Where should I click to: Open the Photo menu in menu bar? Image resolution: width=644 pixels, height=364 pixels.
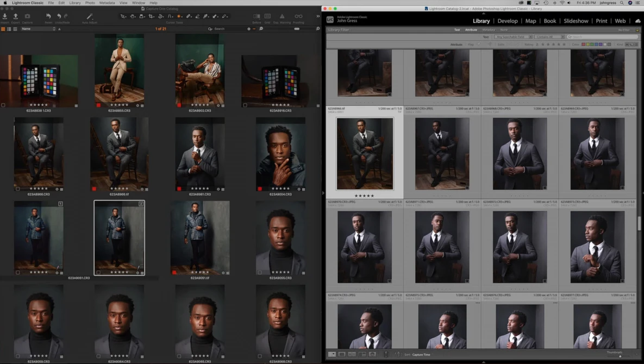click(x=90, y=3)
